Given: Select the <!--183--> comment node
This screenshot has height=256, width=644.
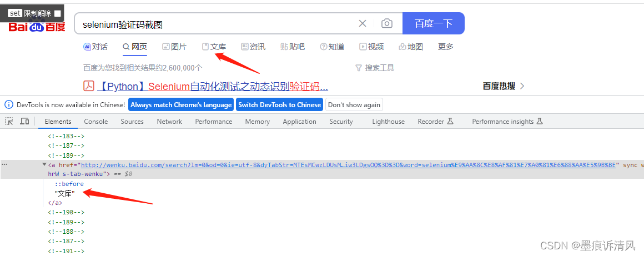Looking at the screenshot, I should coord(66,136).
